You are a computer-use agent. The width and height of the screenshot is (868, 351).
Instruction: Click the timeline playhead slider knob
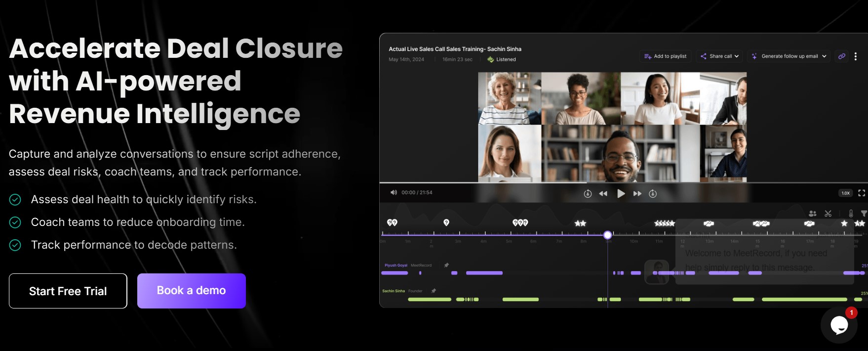[x=608, y=235]
